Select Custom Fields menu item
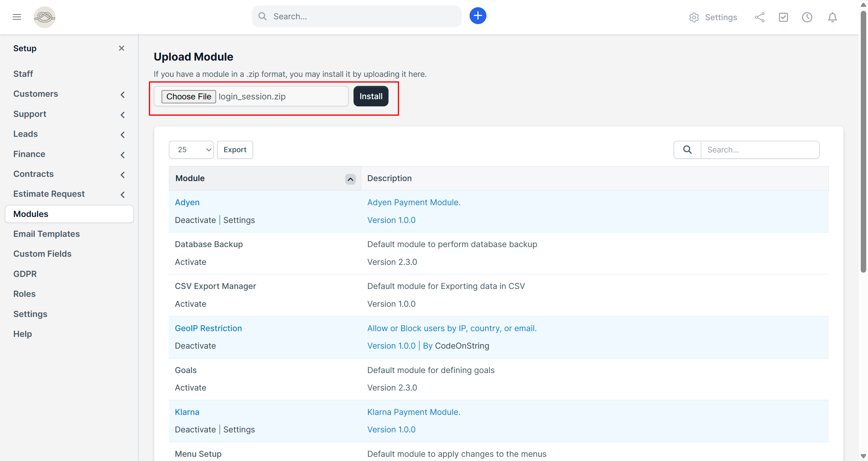The width and height of the screenshot is (868, 461). [42, 254]
